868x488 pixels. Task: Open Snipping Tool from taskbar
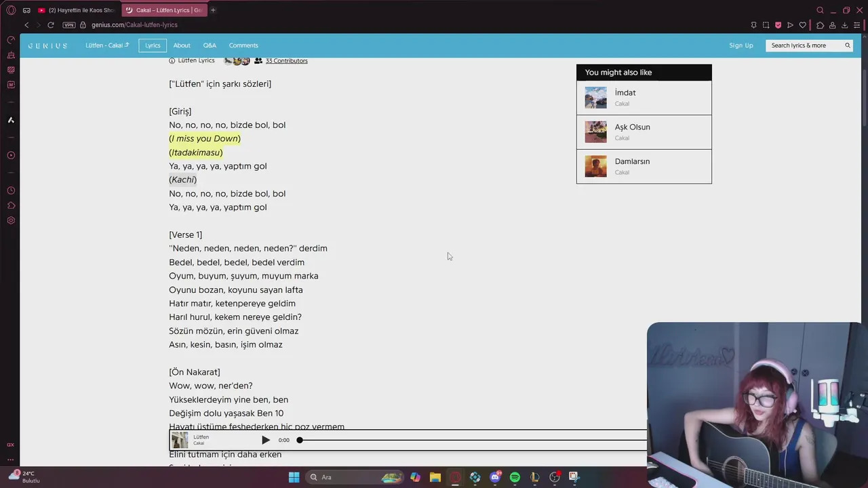(574, 477)
